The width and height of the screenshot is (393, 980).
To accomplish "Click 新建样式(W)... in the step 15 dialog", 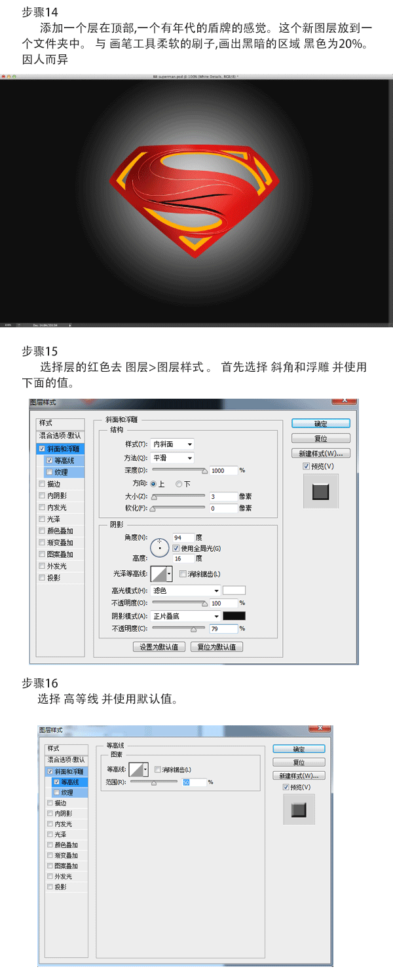I will click(321, 453).
